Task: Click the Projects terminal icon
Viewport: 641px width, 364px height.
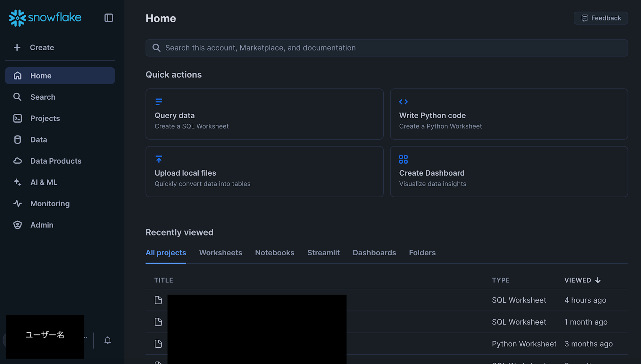Action: [x=18, y=118]
